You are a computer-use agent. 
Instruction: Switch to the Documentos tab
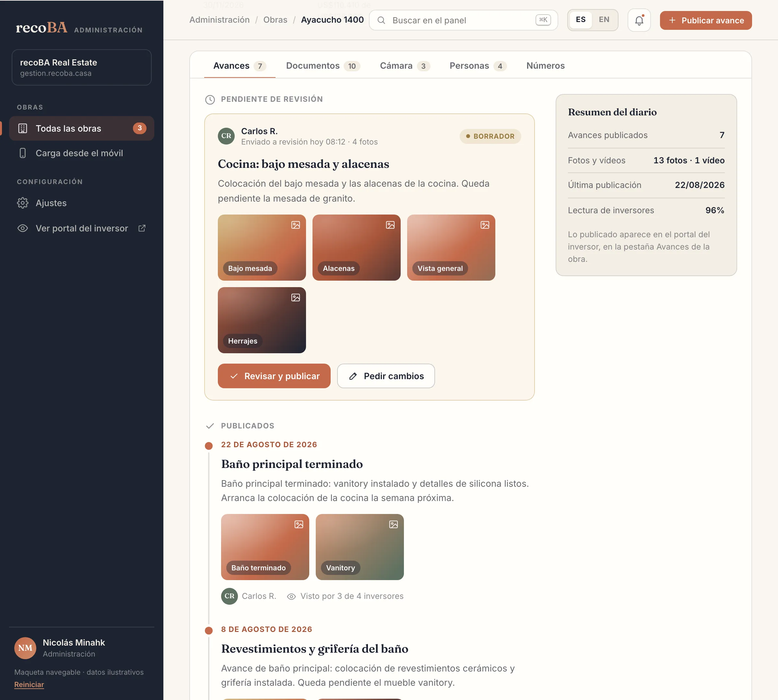click(323, 66)
